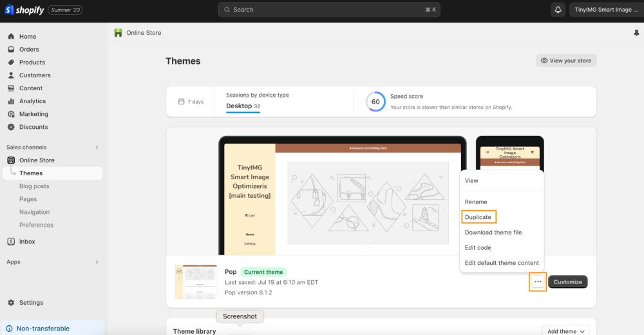Expand the Sales channels section
The width and height of the screenshot is (644, 335).
[97, 147]
